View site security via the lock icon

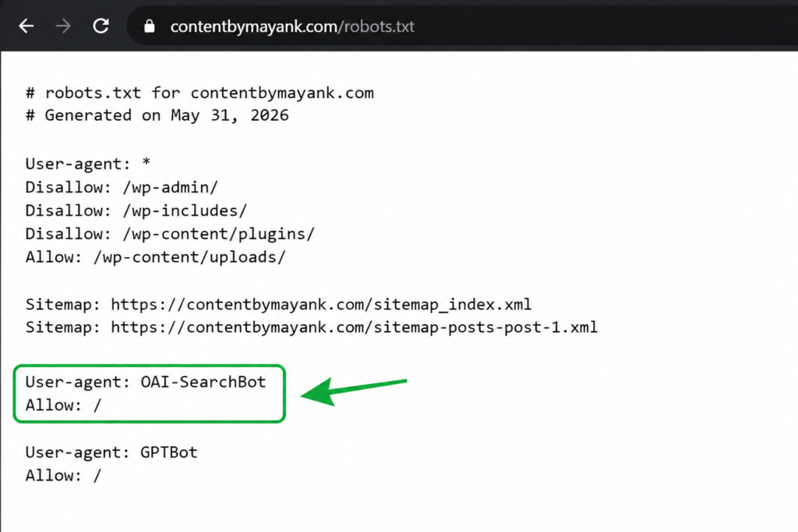(149, 26)
